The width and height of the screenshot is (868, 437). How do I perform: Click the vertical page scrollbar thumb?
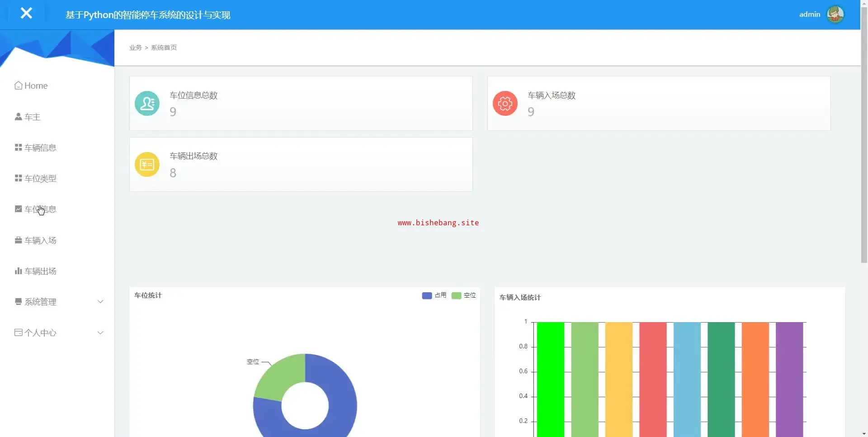(x=864, y=136)
